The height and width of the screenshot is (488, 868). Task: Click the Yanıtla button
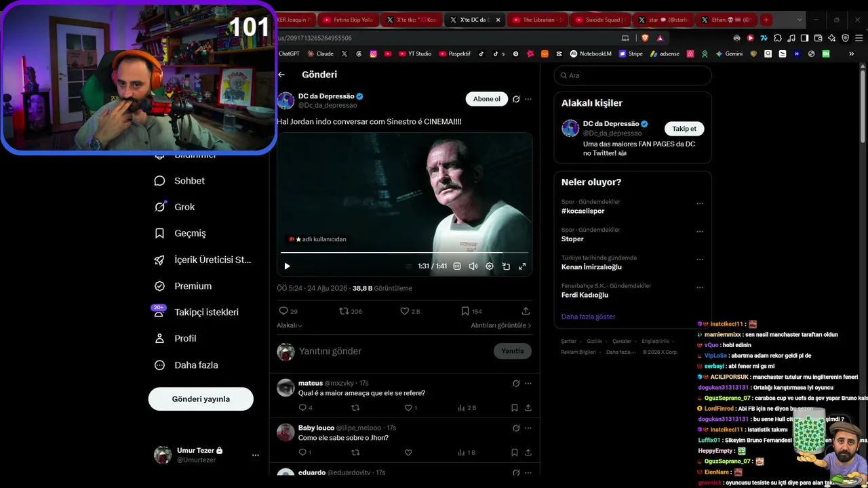click(x=513, y=351)
